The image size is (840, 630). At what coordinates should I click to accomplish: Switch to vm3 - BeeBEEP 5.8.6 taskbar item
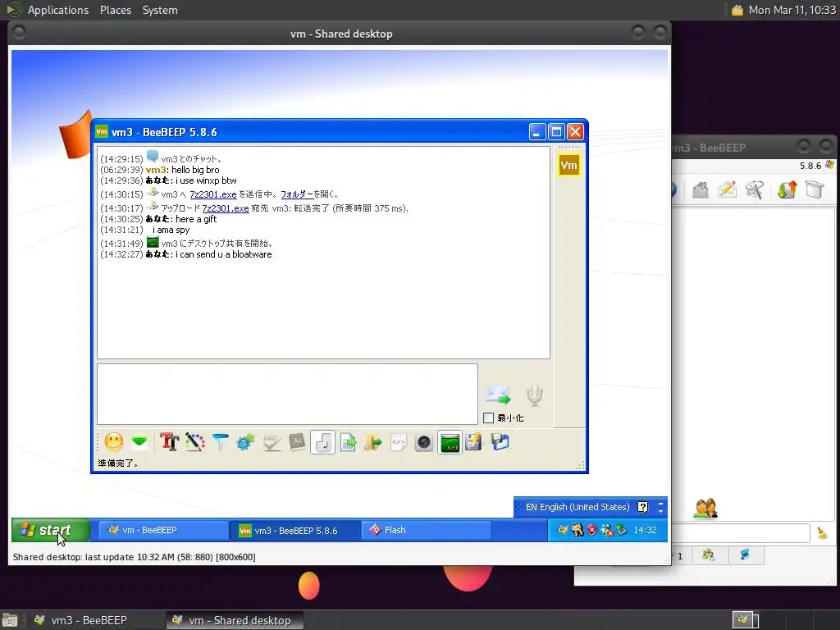(x=296, y=531)
